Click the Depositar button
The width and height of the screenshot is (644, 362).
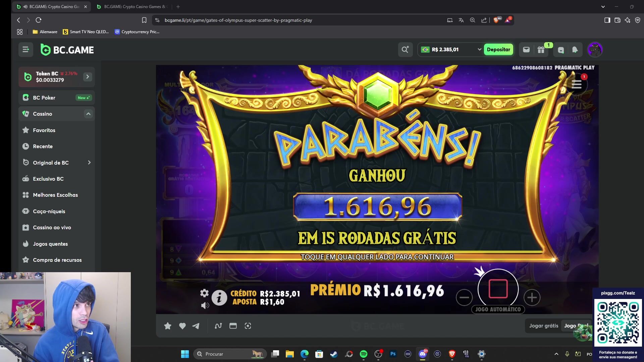click(x=498, y=50)
